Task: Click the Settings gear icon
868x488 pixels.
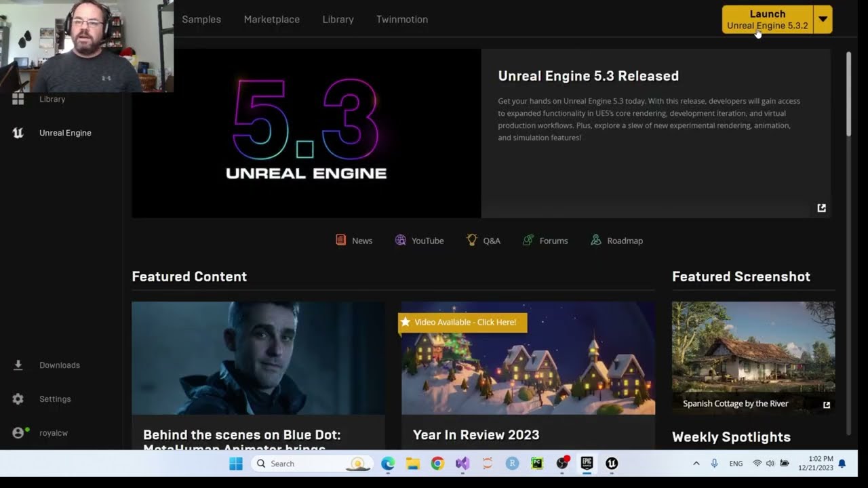Action: click(18, 399)
